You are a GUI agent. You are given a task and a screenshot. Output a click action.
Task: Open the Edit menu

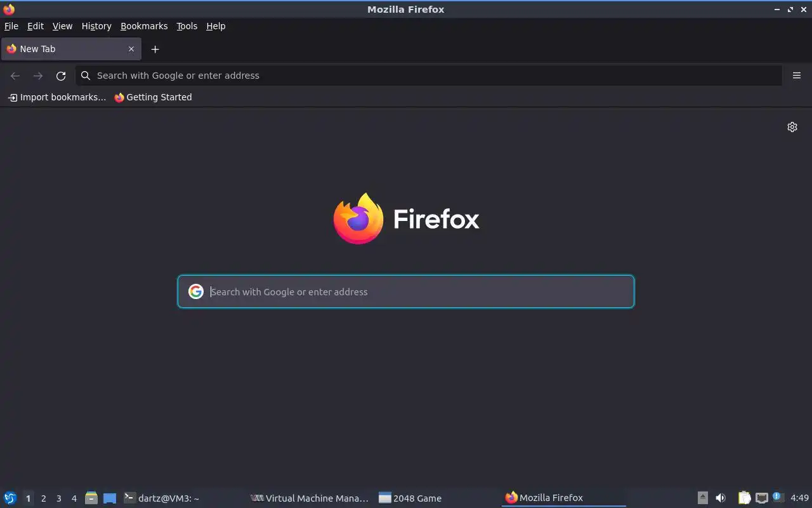tap(36, 26)
